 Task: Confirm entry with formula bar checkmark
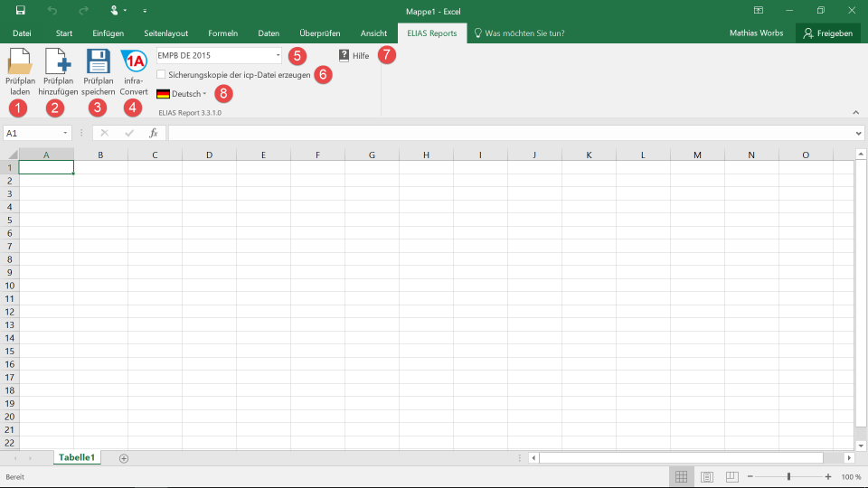tap(129, 133)
